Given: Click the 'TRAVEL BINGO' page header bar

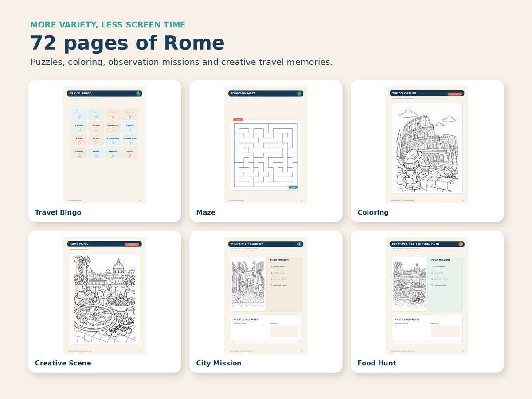Looking at the screenshot, I should click(105, 94).
